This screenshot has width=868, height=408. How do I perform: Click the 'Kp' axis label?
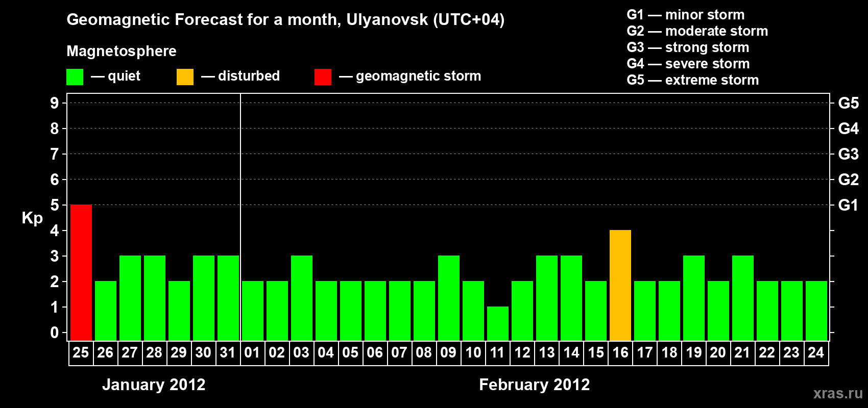click(x=32, y=218)
